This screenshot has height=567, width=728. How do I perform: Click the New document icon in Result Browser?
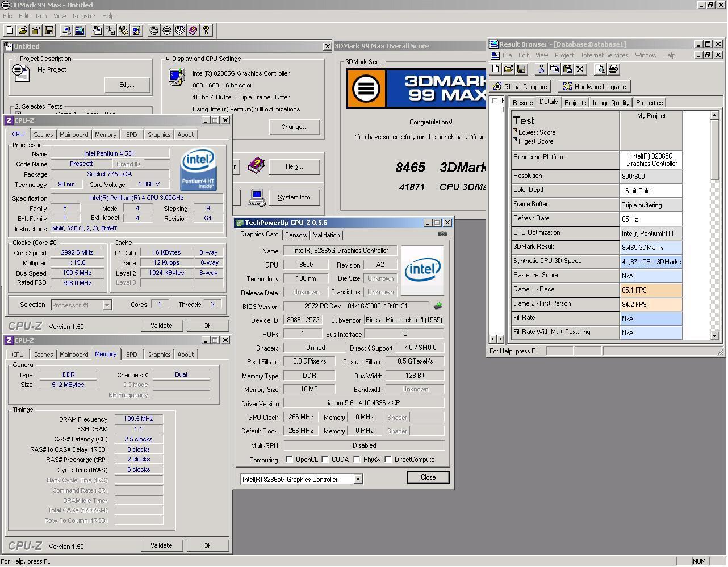pos(496,69)
